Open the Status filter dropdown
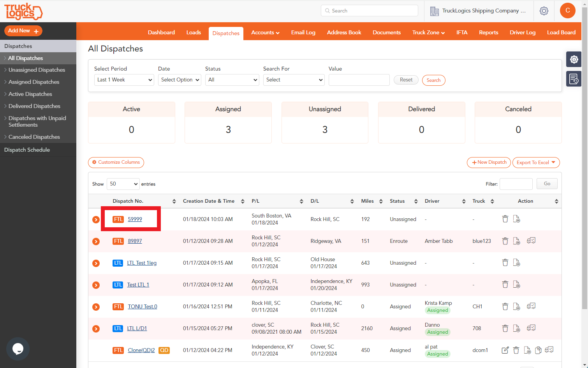The image size is (588, 368). 232,80
